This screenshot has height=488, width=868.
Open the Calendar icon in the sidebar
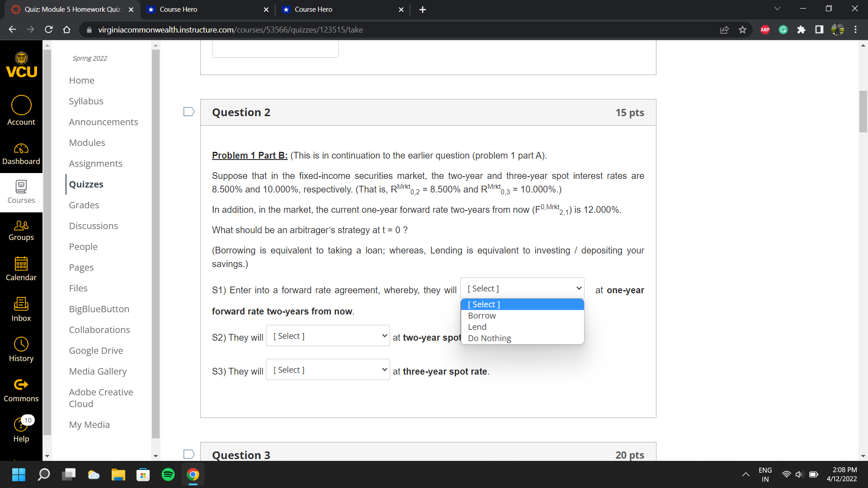[x=21, y=268]
